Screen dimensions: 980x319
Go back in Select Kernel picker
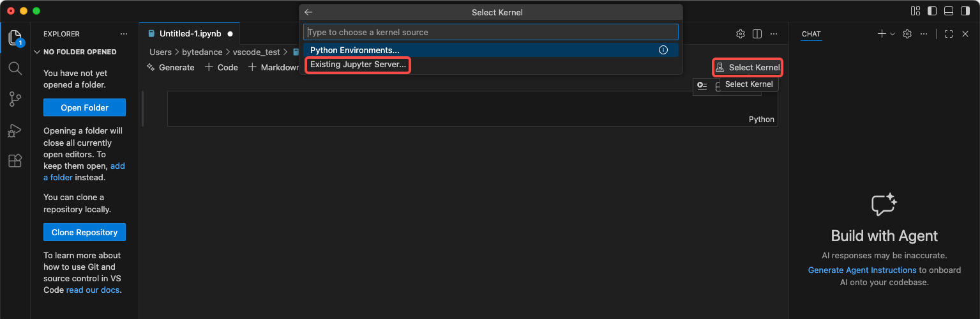coord(308,12)
